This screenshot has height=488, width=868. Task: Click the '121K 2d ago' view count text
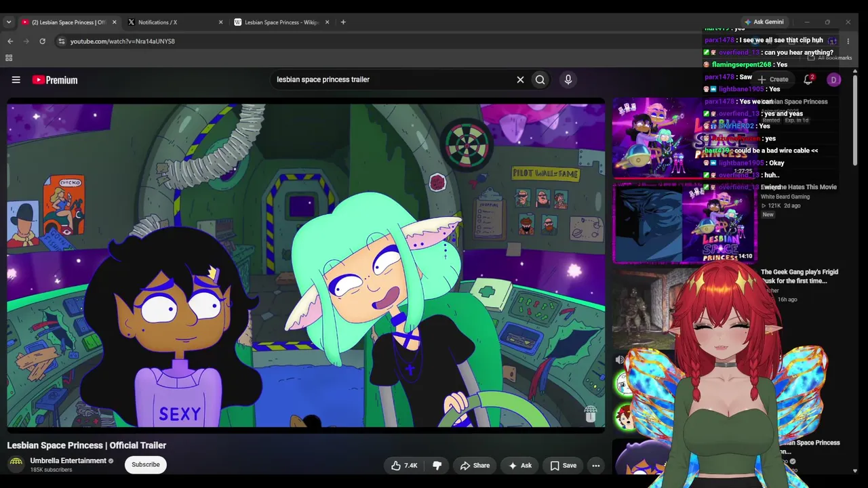tap(781, 205)
